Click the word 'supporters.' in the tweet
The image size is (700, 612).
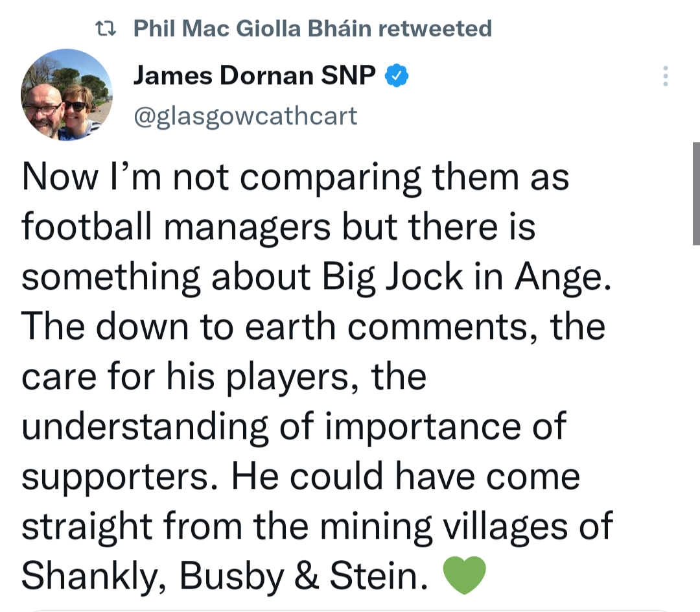120,477
